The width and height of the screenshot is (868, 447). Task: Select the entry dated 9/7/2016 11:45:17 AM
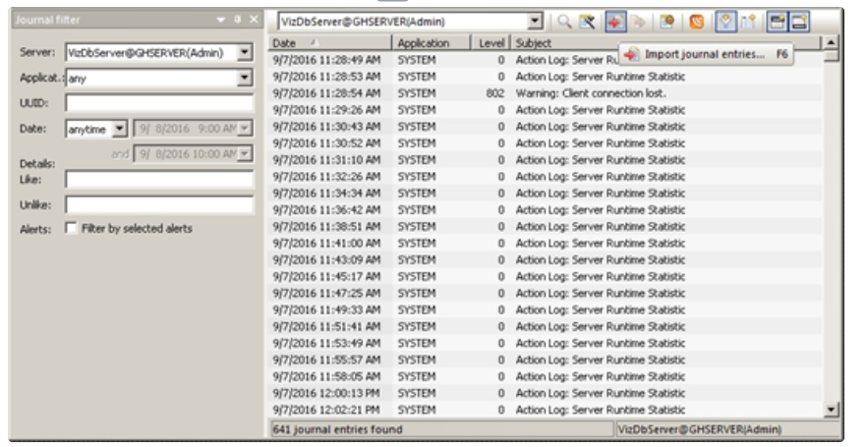(546, 276)
